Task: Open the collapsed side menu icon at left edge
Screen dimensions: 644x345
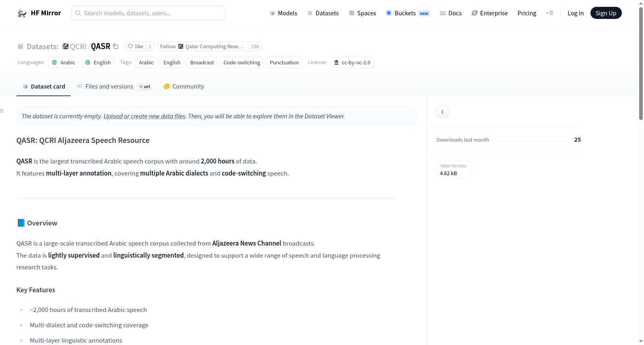Action: pyautogui.click(x=2, y=111)
